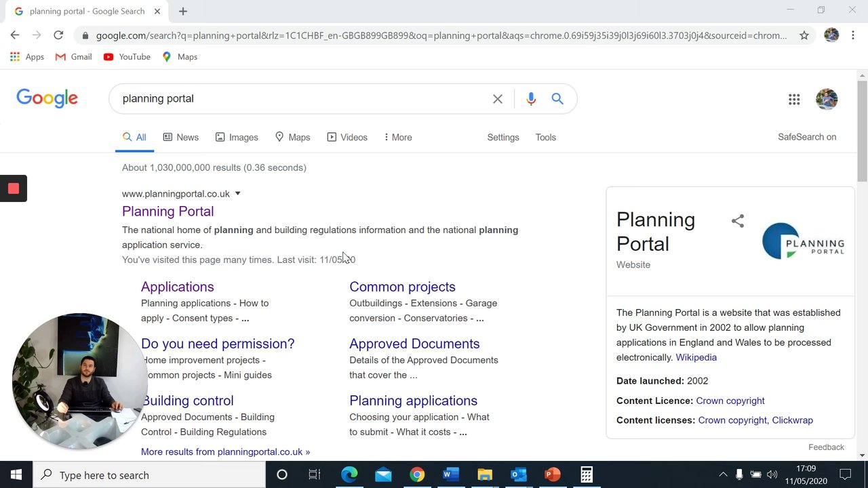This screenshot has width=868, height=488.
Task: Open Do you need permission? sitelink
Action: (x=218, y=344)
